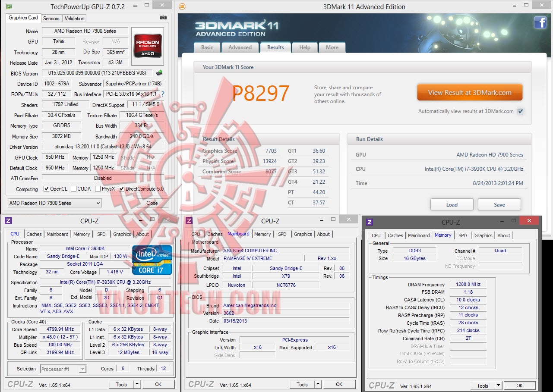Click the Facebook share icon in 3DMark 11
This screenshot has width=553, height=392.
point(540,22)
